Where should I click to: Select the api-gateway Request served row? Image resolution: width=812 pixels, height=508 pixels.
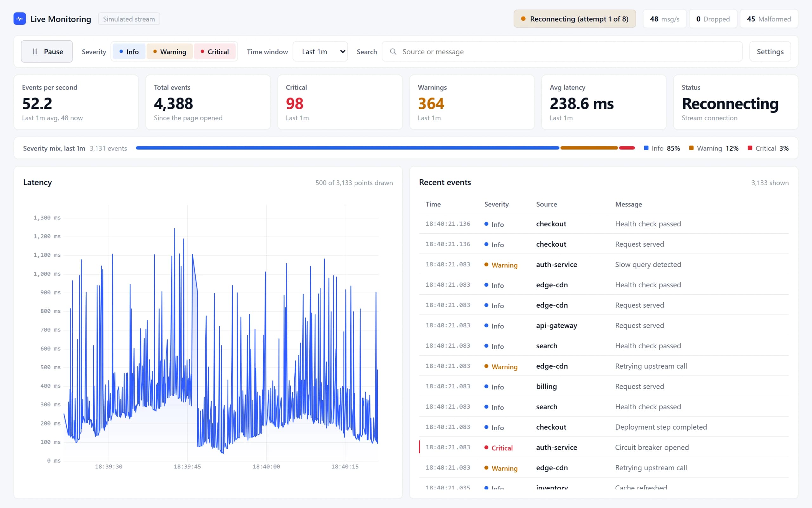point(604,325)
